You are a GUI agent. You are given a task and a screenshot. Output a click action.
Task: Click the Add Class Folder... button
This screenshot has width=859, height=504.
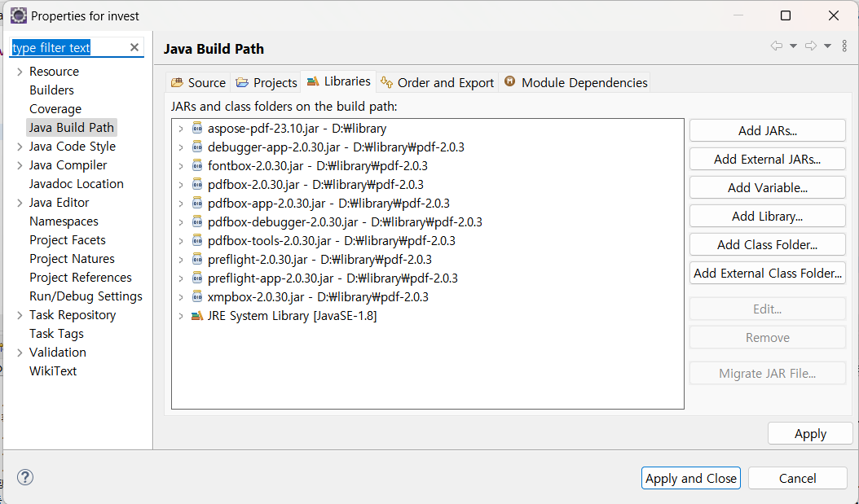(768, 244)
